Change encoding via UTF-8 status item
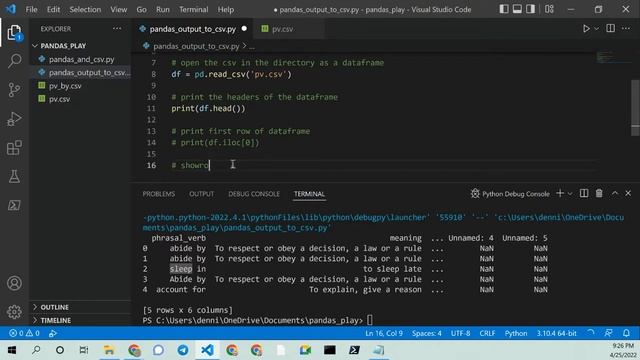The height and width of the screenshot is (360, 640). pyautogui.click(x=460, y=333)
